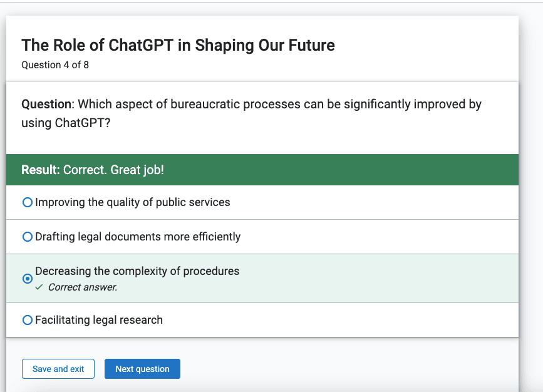This screenshot has width=543, height=392.
Task: Select the radio circle for Improving the quality of public services
Action: (28, 202)
